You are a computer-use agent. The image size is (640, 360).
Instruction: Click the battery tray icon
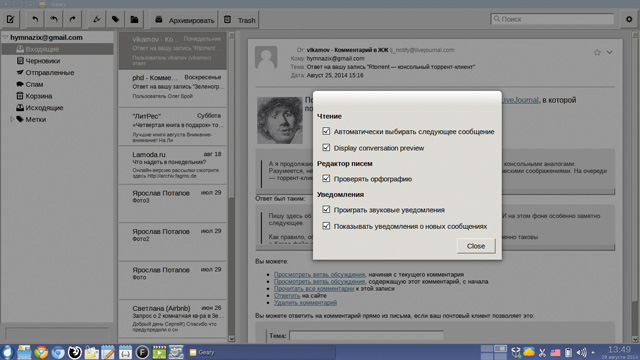568,352
